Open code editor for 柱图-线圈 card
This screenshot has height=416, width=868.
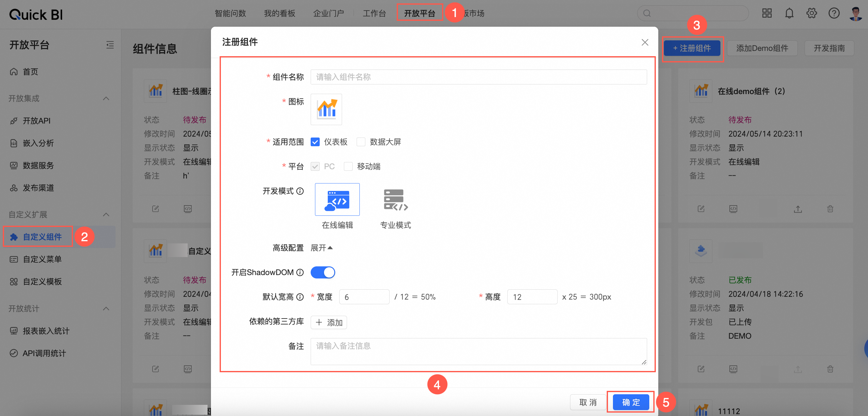pos(188,209)
